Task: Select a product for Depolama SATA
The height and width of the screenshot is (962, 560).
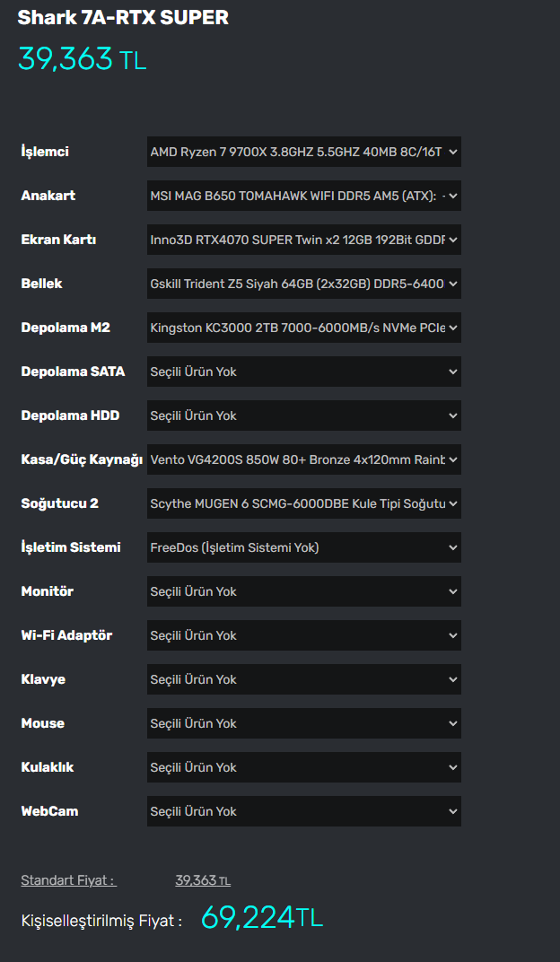Action: point(303,372)
